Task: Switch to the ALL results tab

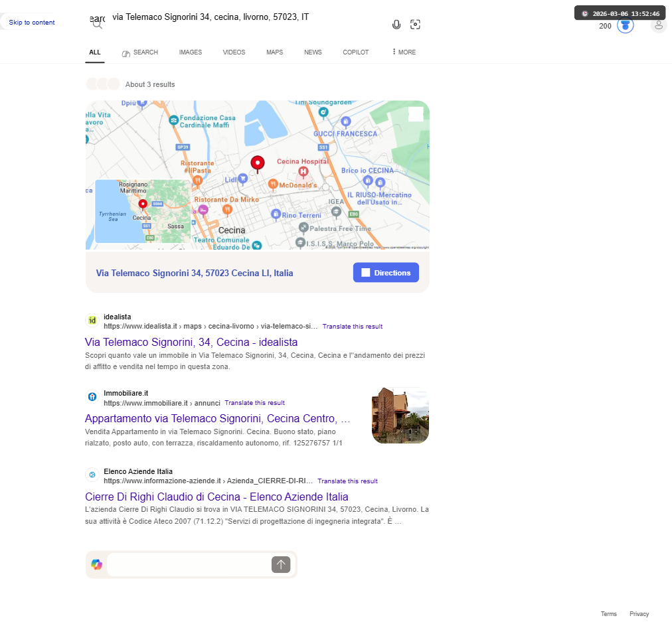Action: tap(95, 52)
